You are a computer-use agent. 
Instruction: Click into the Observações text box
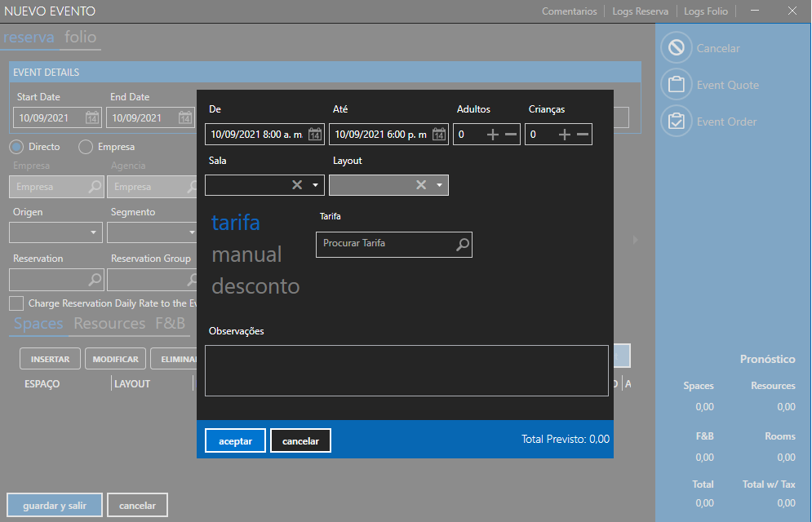pos(406,370)
